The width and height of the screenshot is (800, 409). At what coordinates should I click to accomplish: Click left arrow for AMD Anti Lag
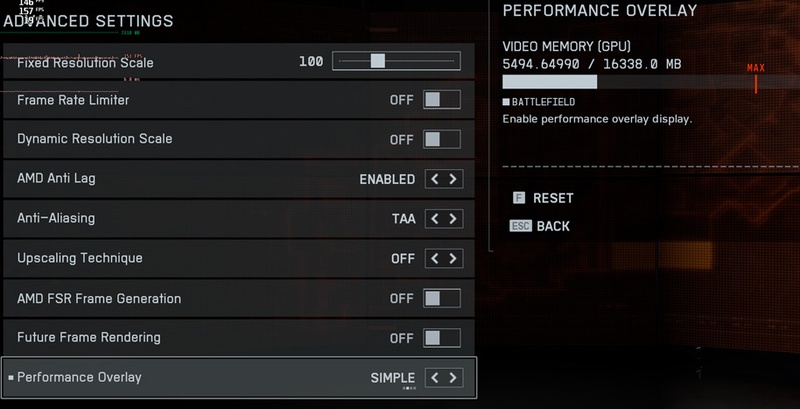[434, 179]
